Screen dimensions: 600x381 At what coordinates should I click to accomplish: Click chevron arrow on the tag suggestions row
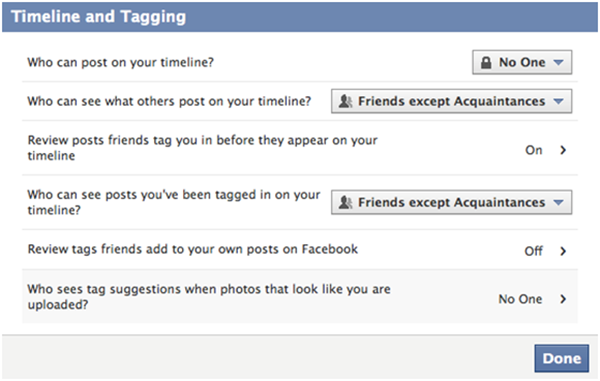(x=563, y=299)
